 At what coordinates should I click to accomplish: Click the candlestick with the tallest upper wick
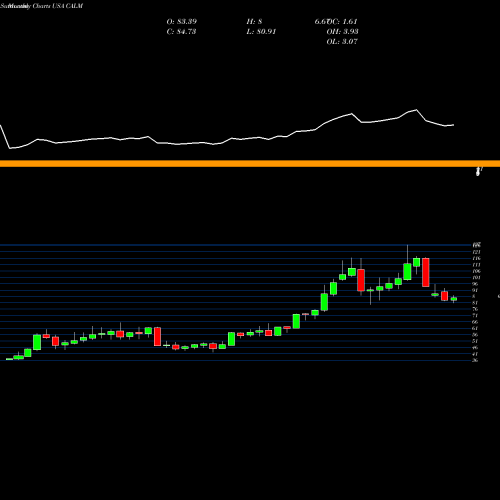407,272
